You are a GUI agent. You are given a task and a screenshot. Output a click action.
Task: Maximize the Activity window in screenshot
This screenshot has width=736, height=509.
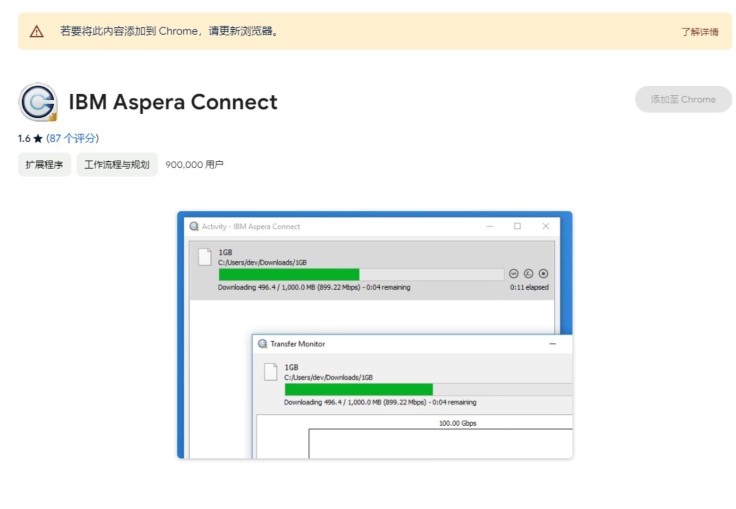517,226
